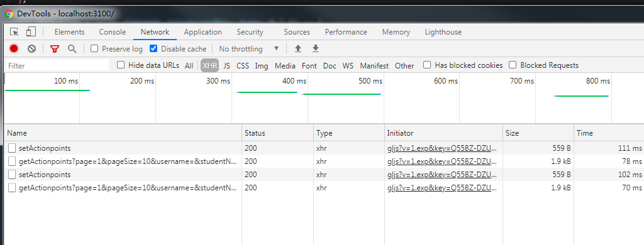Toggle the device toolbar icon

pyautogui.click(x=31, y=32)
